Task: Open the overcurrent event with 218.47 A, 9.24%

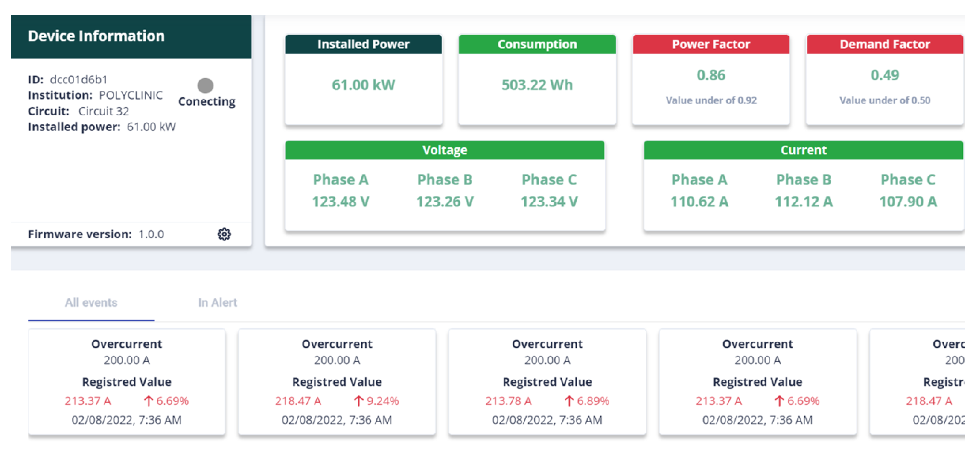Action: [x=337, y=381]
